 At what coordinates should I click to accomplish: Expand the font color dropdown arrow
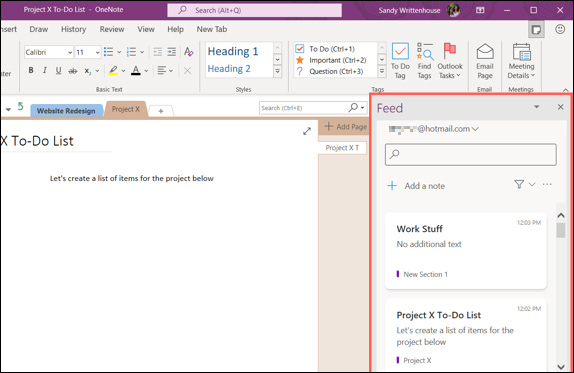click(x=146, y=71)
